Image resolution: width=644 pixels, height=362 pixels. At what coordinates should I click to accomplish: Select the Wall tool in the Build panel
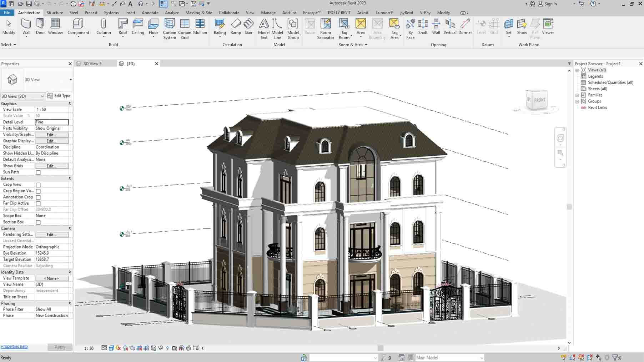(x=26, y=27)
